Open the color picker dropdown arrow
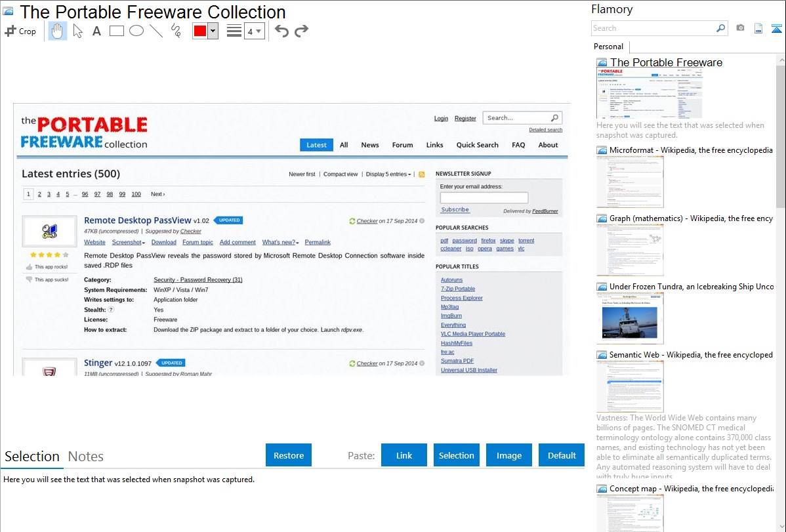 [213, 31]
